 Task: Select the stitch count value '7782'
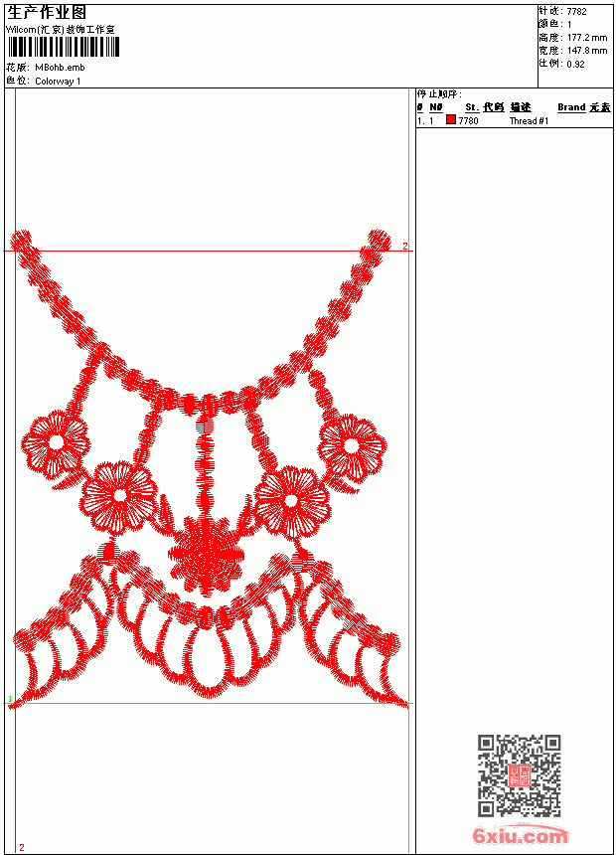pos(576,12)
